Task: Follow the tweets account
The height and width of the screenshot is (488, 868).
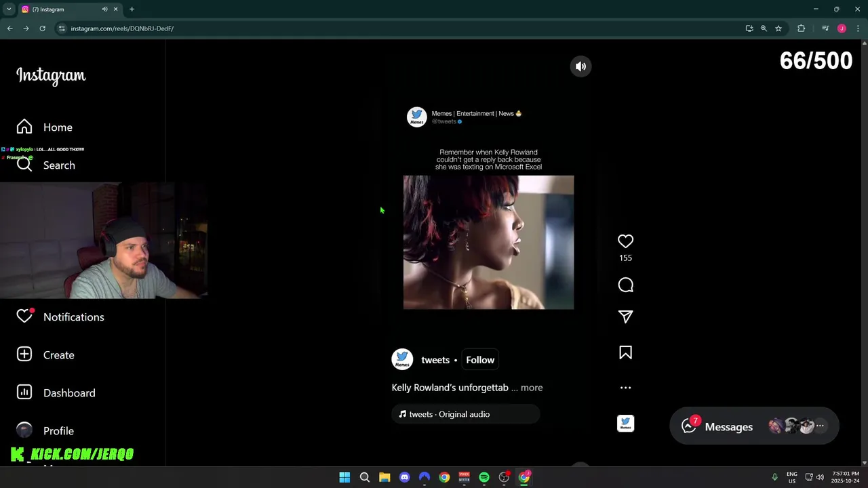Action: coord(480,360)
